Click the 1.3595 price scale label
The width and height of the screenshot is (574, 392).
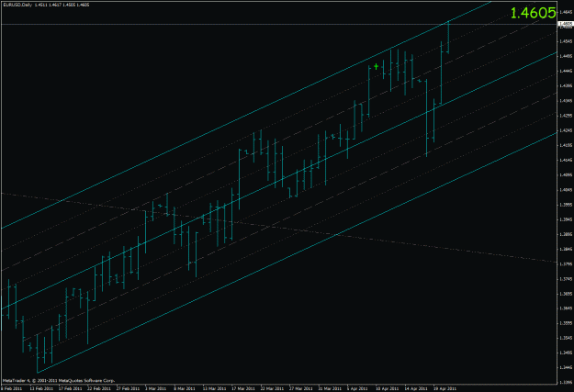pyautogui.click(x=566, y=323)
